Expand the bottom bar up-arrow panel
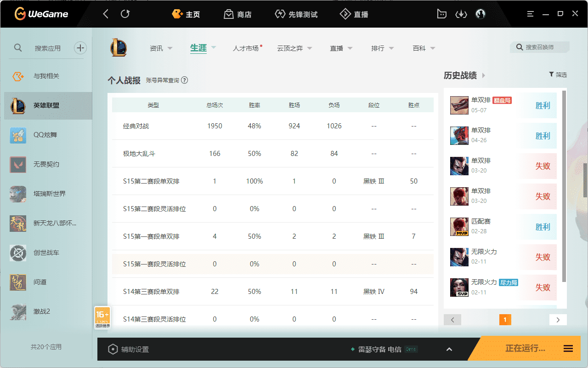The width and height of the screenshot is (588, 368). click(x=449, y=349)
